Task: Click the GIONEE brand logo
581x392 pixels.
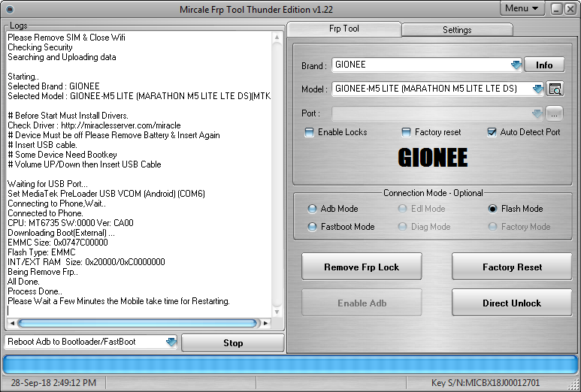Action: (x=432, y=157)
